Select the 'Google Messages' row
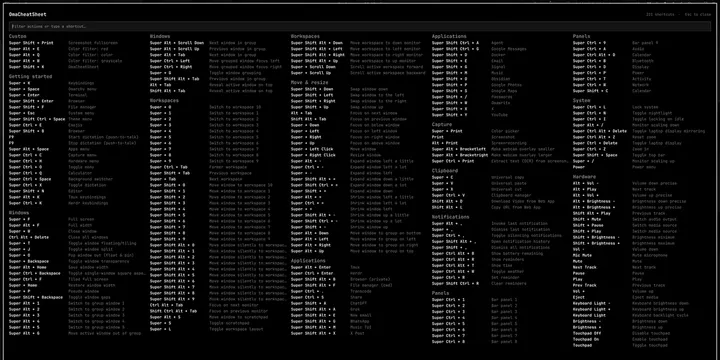 tap(500, 49)
